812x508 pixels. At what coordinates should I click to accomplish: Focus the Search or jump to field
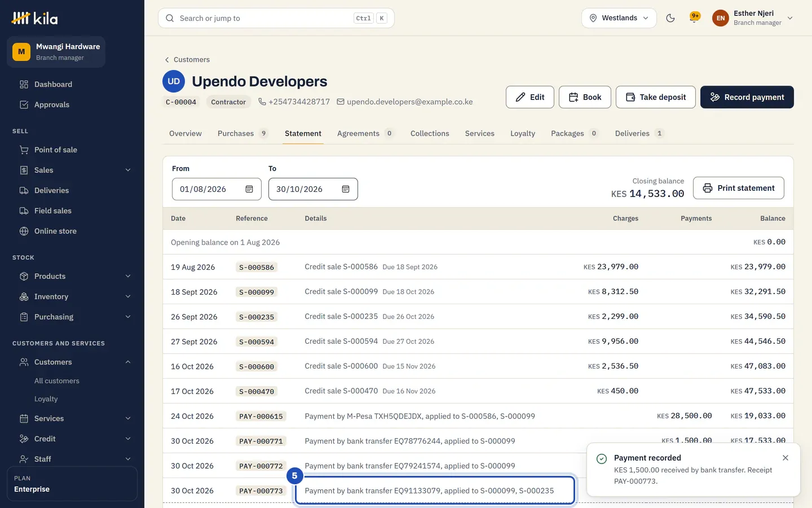(276, 18)
